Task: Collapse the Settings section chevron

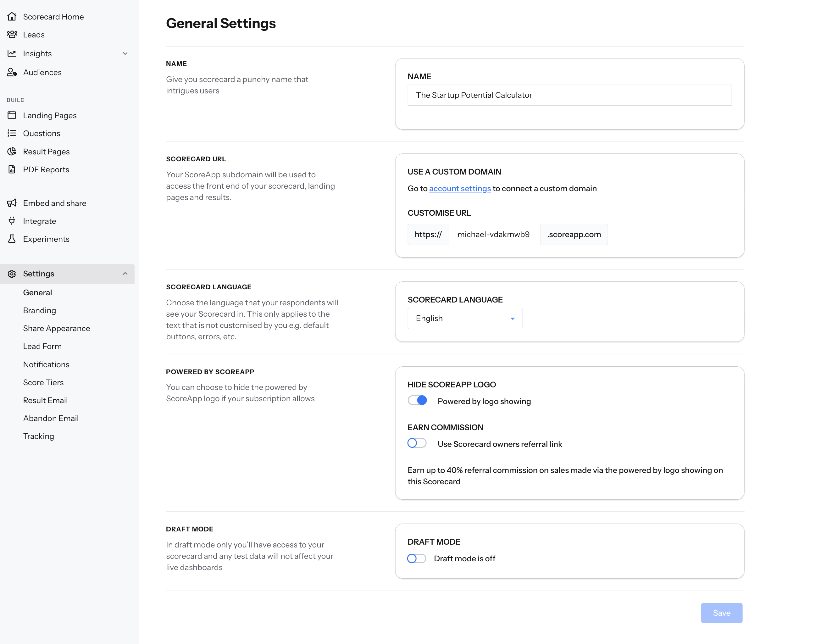Action: (x=125, y=274)
